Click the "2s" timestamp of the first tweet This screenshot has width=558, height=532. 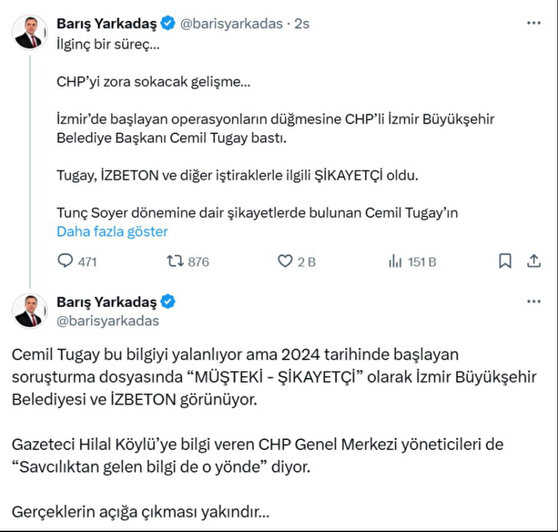[302, 24]
